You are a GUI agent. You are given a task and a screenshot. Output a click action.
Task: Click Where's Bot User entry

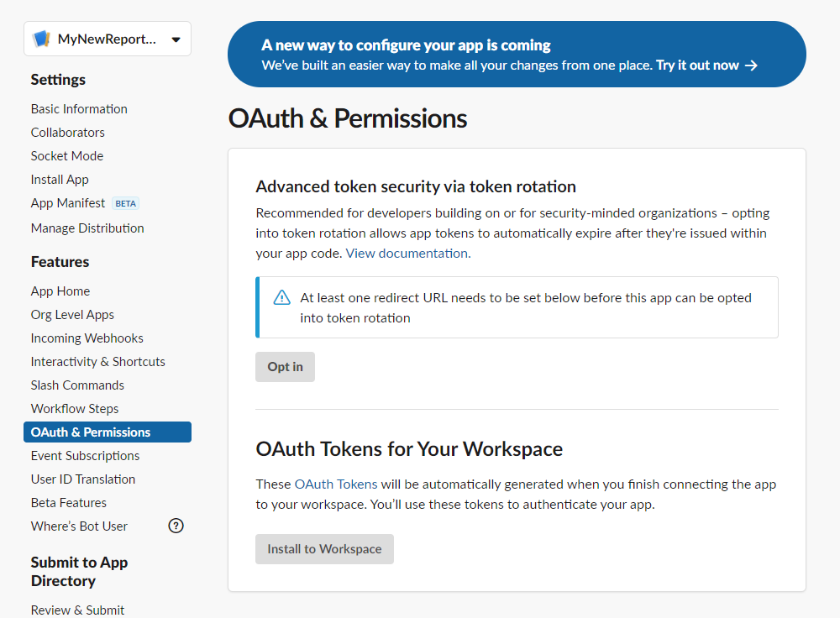coord(79,526)
